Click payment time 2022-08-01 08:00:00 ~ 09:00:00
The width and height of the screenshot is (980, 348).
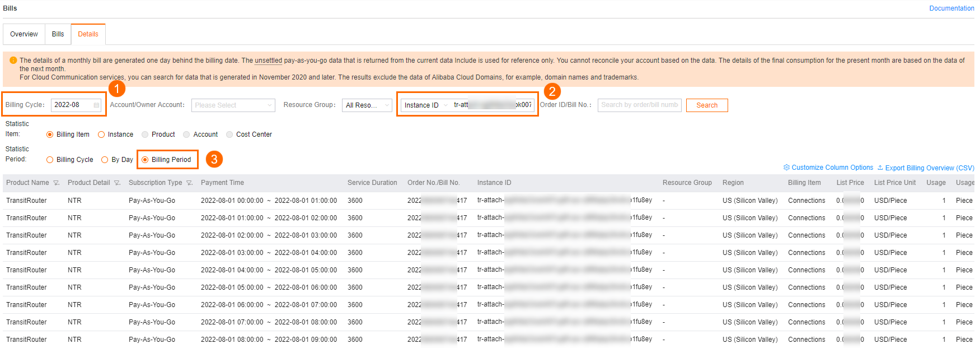[x=269, y=340]
